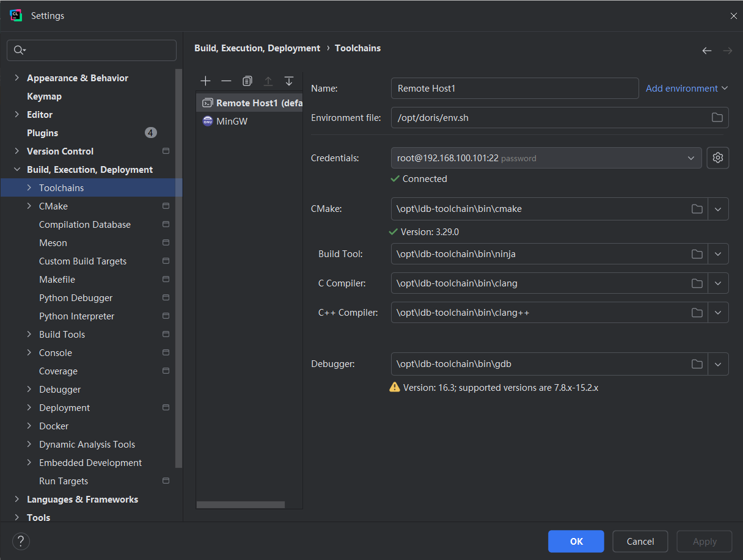Click the OK button

(x=576, y=541)
